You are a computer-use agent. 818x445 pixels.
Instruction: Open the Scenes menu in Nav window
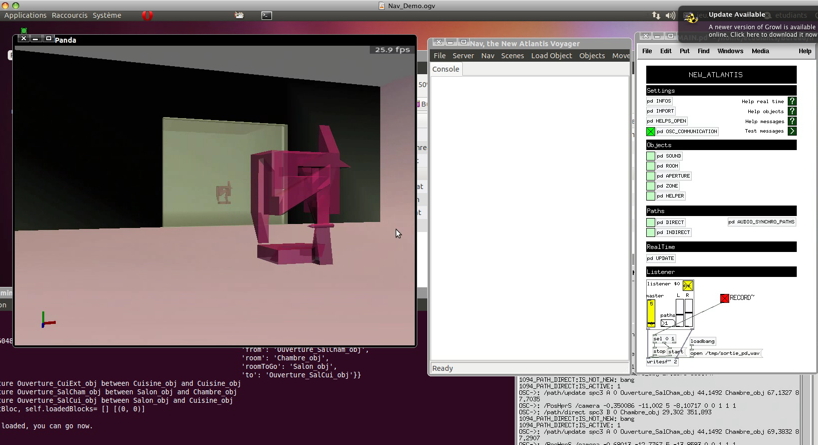coord(512,56)
